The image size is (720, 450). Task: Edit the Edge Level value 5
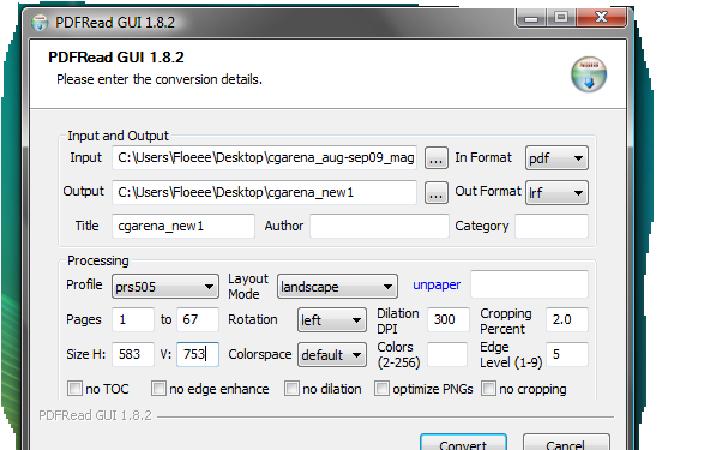point(568,354)
